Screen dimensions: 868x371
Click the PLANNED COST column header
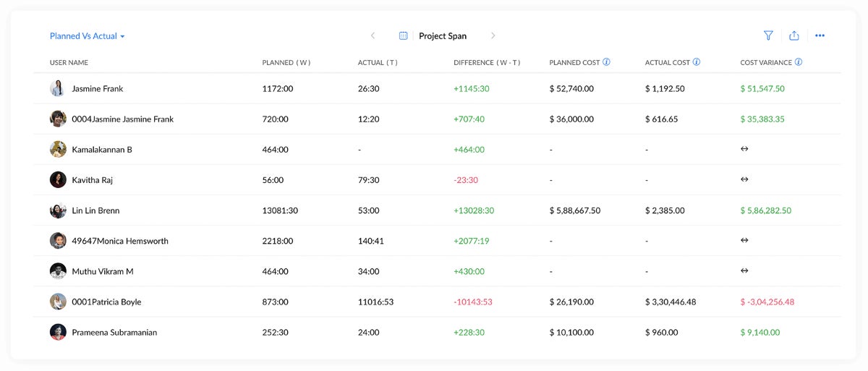click(x=574, y=63)
